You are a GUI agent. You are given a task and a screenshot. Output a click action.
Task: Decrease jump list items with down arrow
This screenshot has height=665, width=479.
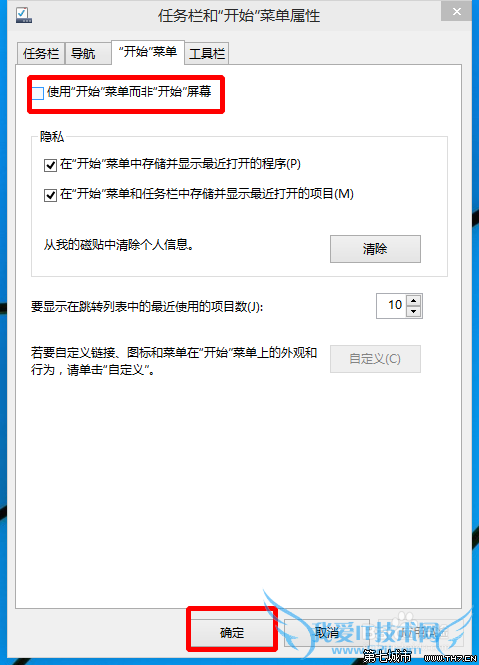tap(414, 312)
